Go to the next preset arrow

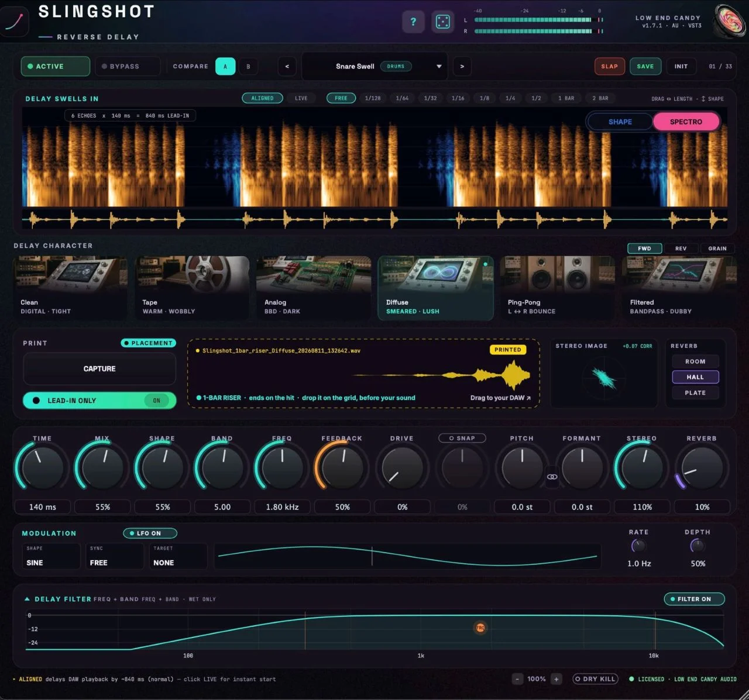462,66
